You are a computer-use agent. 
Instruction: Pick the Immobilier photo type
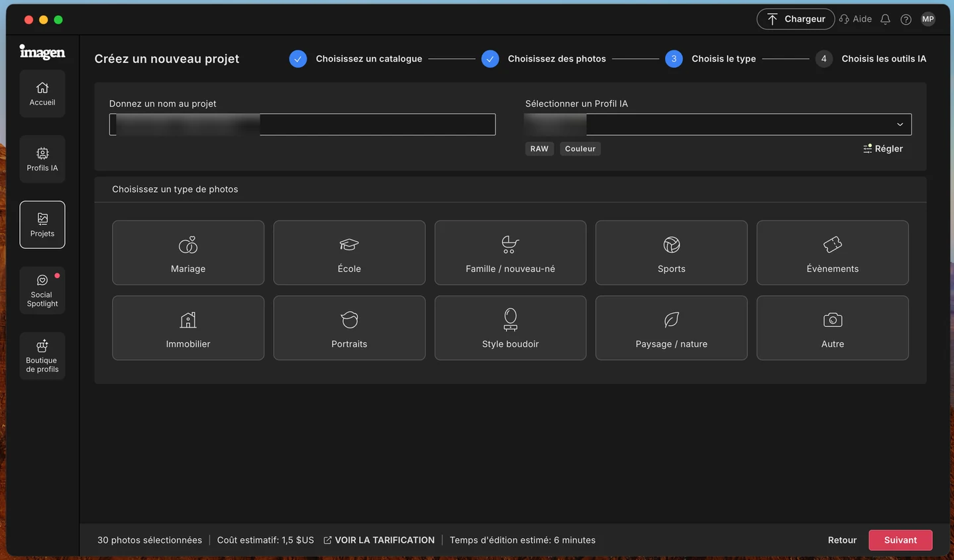click(x=188, y=328)
